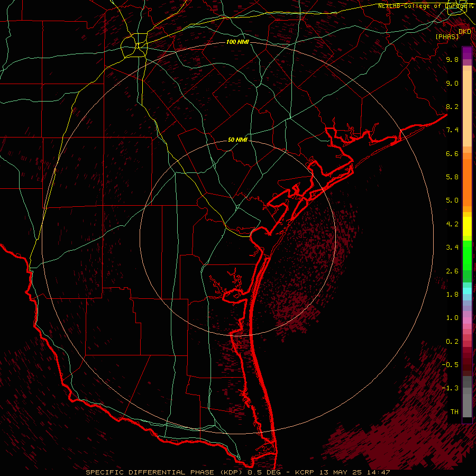Click the 5.0 legend value

coord(452,200)
